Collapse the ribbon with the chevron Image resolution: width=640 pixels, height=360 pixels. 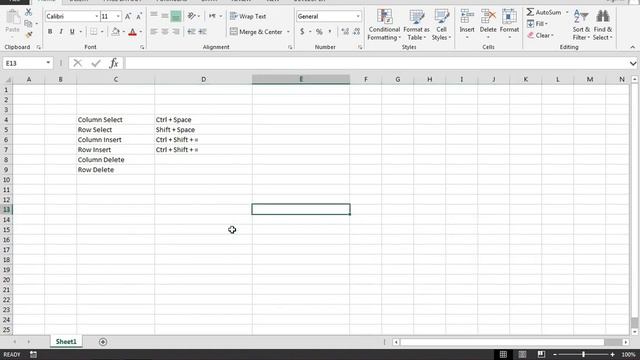[632, 47]
